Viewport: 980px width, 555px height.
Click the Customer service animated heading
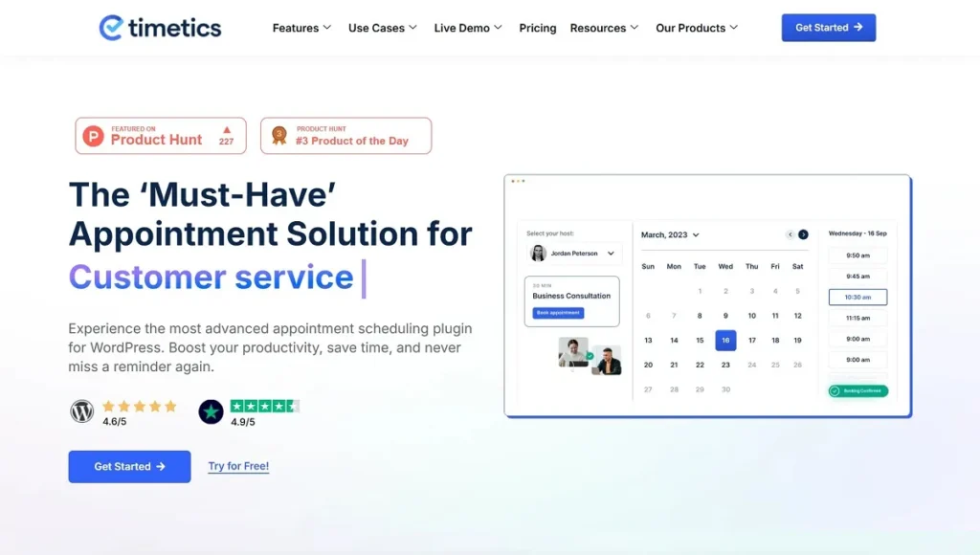pyautogui.click(x=211, y=277)
